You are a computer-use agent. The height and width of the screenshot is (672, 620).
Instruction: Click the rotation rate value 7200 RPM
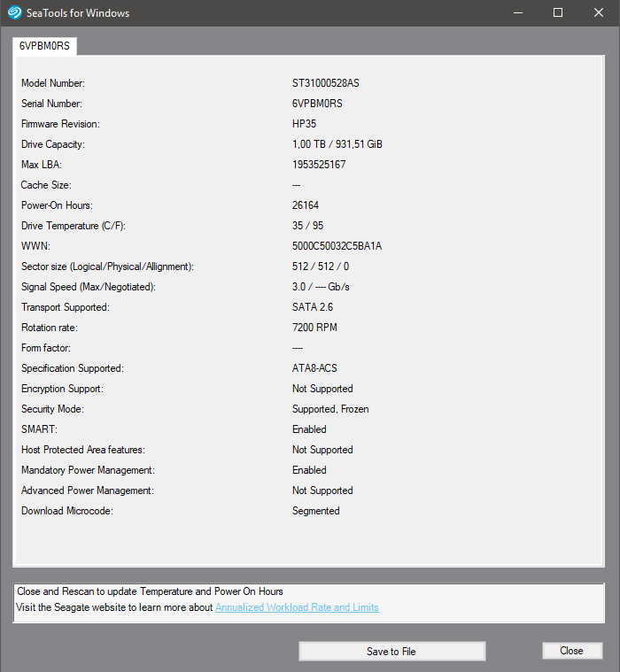click(x=314, y=328)
